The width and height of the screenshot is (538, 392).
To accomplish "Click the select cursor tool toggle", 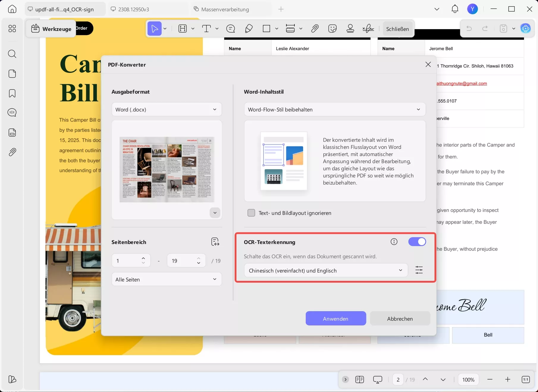I will point(154,28).
